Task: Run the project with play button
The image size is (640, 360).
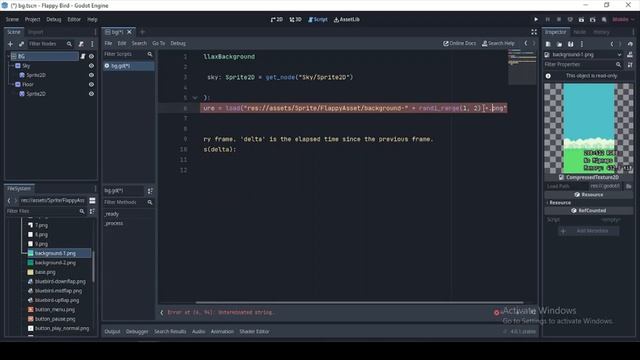Action: coord(536,19)
